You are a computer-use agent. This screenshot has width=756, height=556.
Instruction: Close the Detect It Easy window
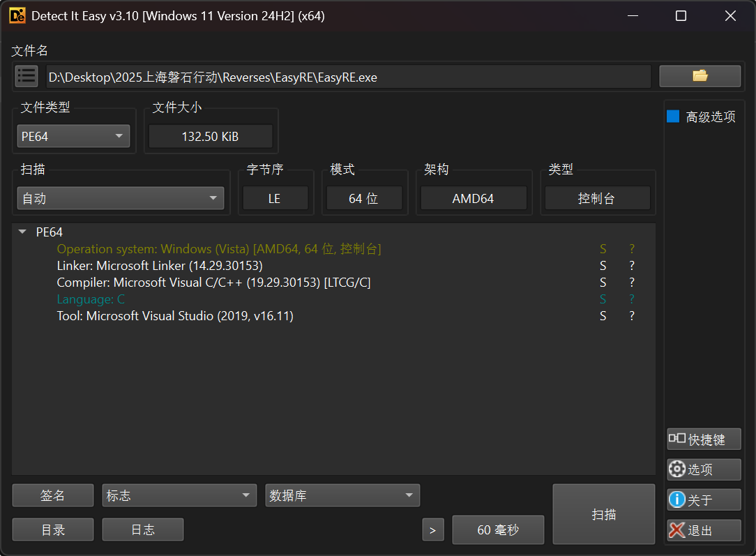[730, 16]
